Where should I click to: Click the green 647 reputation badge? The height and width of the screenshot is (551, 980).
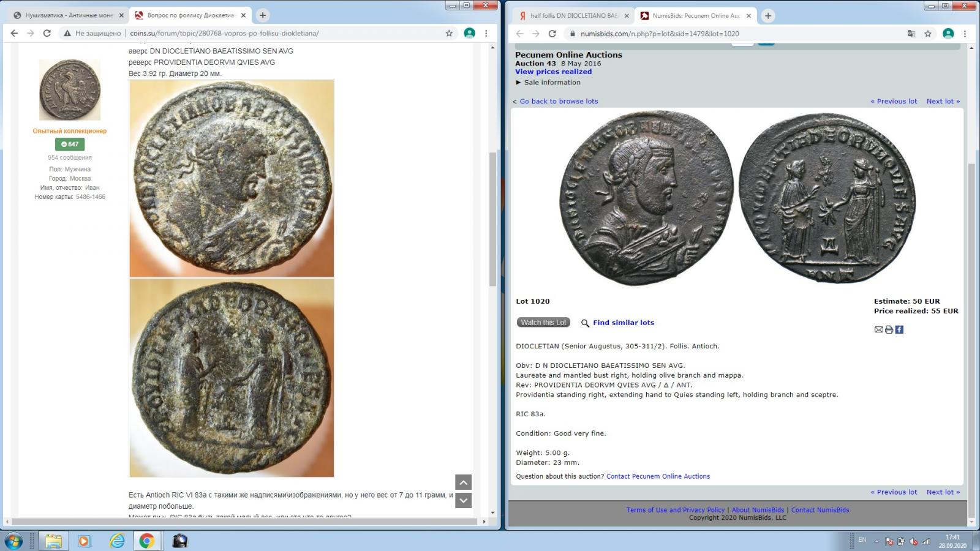pos(70,144)
